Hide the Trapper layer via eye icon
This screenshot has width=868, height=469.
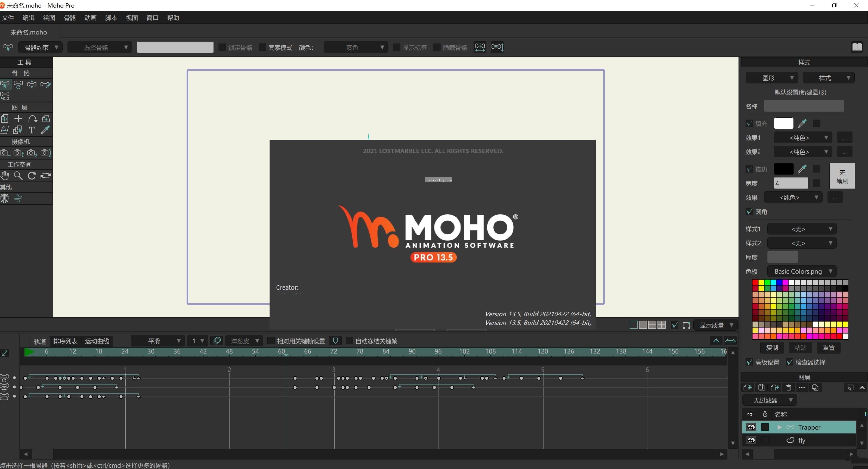(x=751, y=427)
